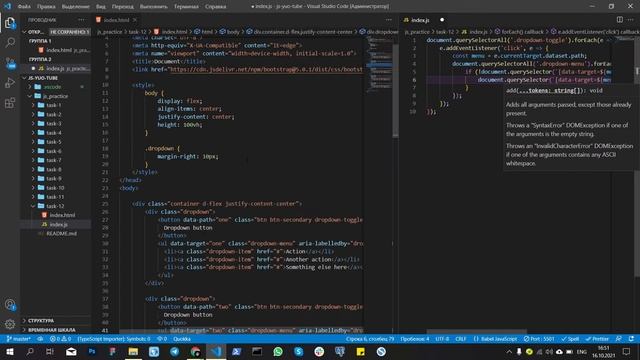Switch to the index.html editor tab
Viewport: 640px width, 360px height.
[116, 20]
